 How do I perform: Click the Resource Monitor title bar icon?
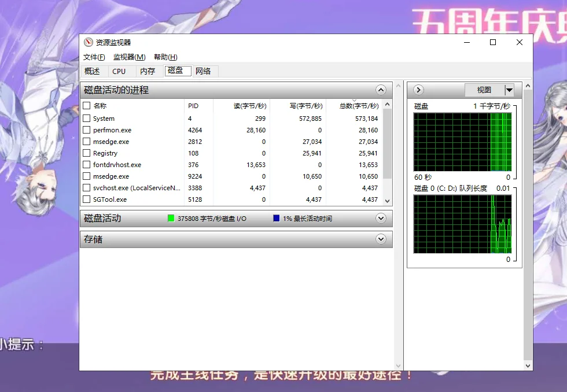88,42
